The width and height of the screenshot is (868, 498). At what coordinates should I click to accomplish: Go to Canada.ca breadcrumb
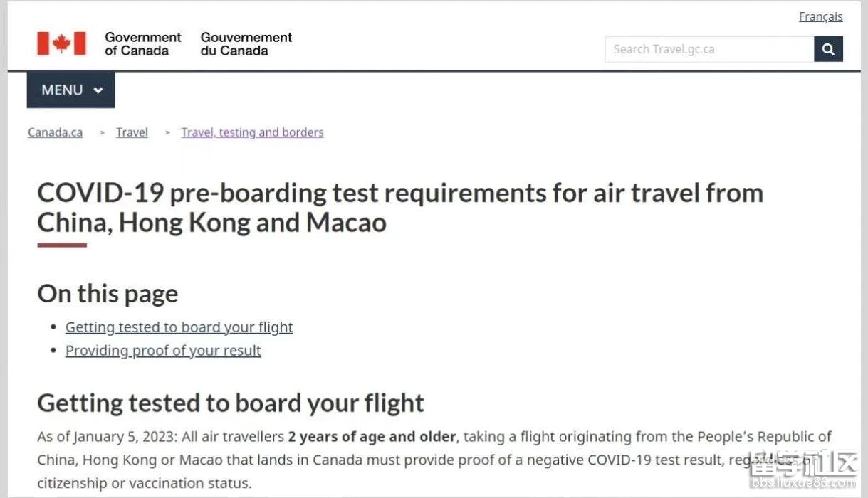(x=55, y=132)
